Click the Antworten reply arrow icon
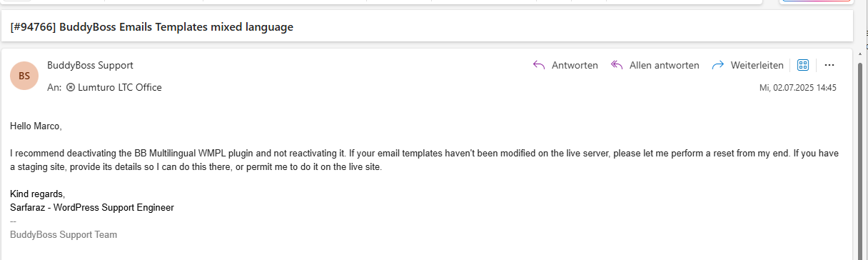 (540, 65)
